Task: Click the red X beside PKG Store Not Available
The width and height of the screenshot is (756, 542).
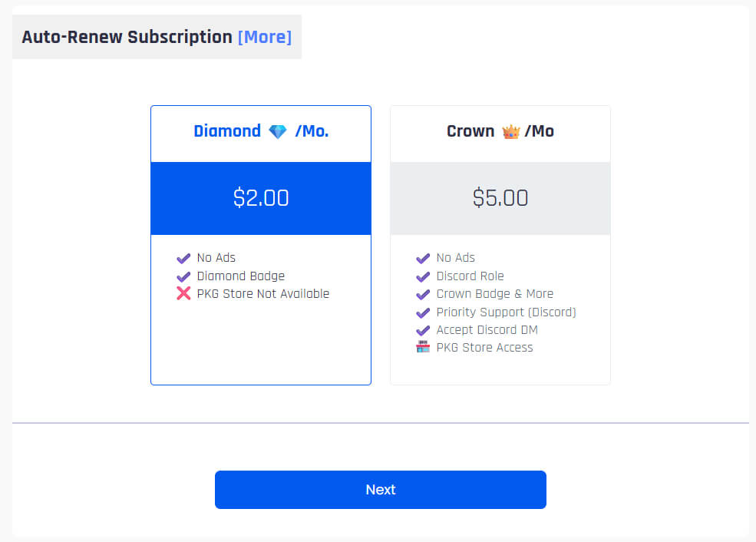Action: tap(183, 293)
